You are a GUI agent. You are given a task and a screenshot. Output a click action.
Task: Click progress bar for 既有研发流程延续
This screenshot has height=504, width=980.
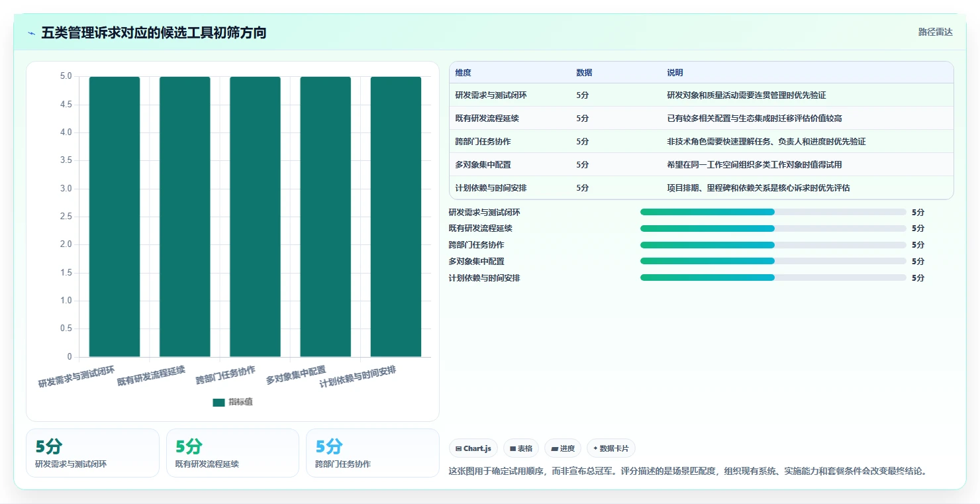(773, 228)
